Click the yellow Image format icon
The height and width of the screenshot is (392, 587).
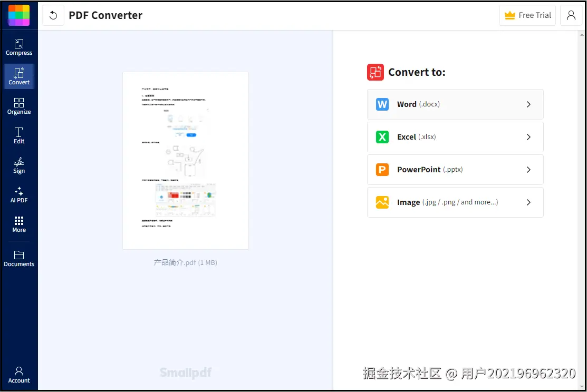382,202
